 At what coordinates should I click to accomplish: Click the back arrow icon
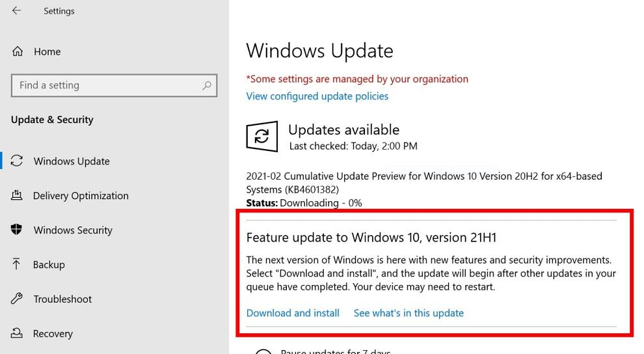16,10
